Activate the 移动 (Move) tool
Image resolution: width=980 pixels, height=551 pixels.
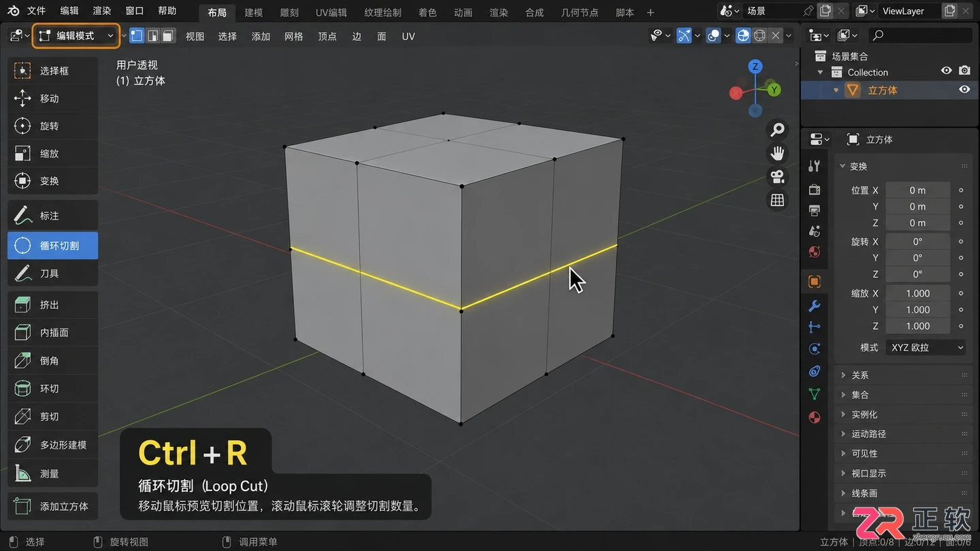pyautogui.click(x=52, y=99)
